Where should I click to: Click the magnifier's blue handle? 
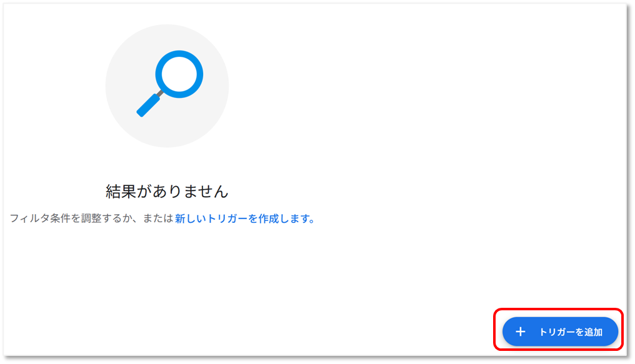tap(148, 106)
